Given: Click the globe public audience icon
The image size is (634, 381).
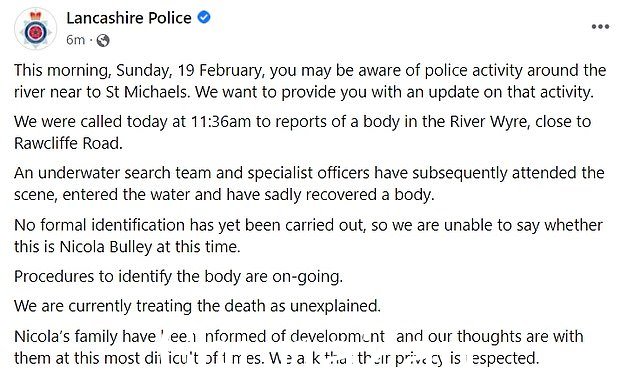Looking at the screenshot, I should [x=103, y=40].
